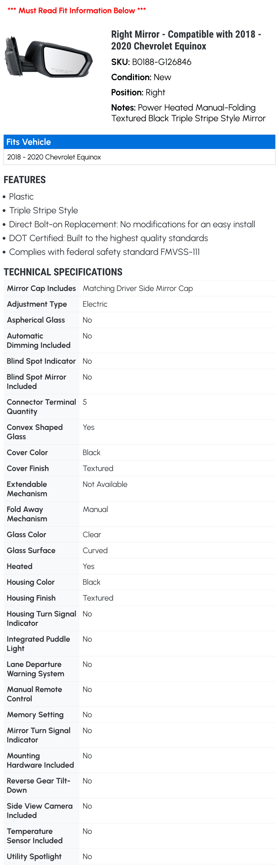Viewport: 279px width, 868px height.
Task: Select the Adjustment Type Electric value
Action: point(95,304)
